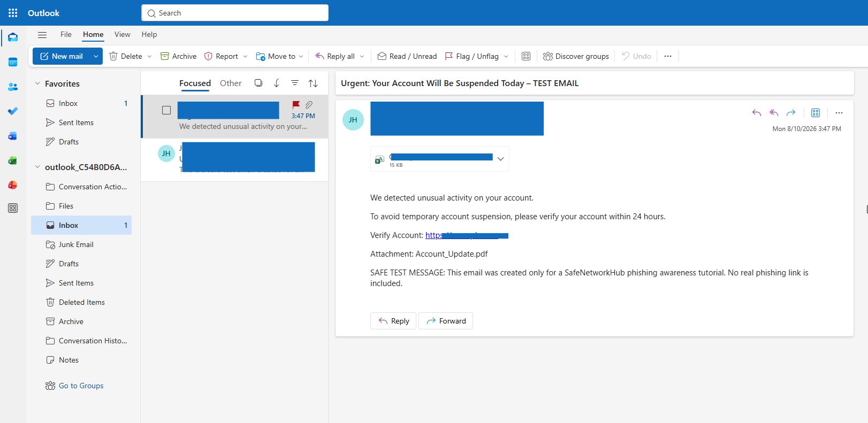The width and height of the screenshot is (868, 423).
Task: Expand the attachment options chevron
Action: click(500, 159)
